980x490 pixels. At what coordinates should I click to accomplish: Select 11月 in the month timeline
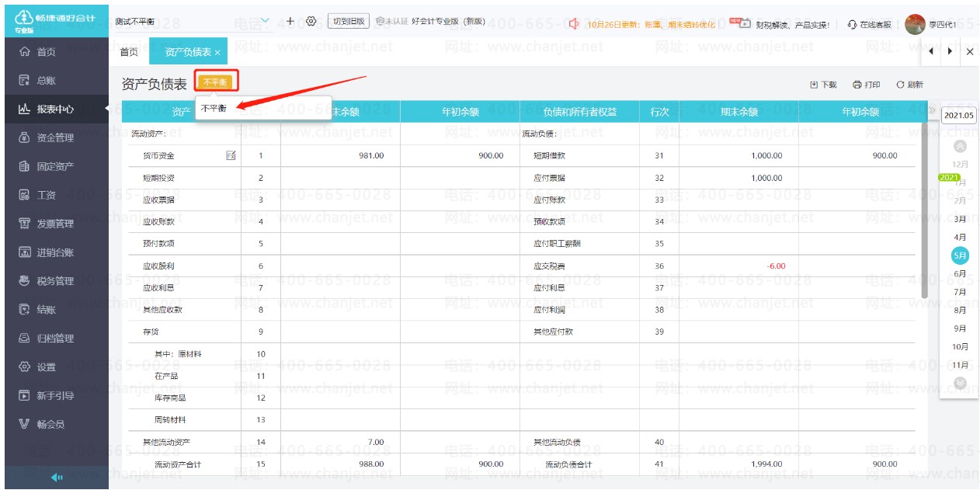tap(961, 365)
